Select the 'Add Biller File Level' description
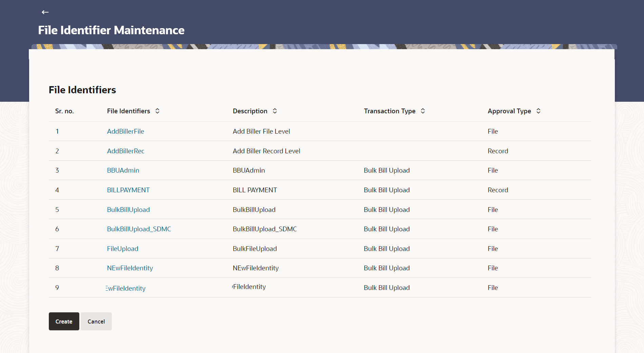The width and height of the screenshot is (644, 353). click(x=261, y=131)
